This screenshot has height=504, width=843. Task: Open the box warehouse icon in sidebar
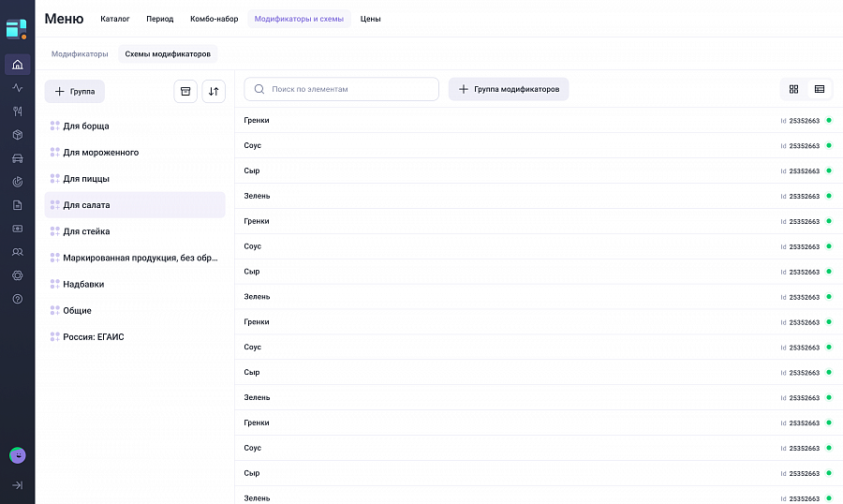(x=17, y=135)
